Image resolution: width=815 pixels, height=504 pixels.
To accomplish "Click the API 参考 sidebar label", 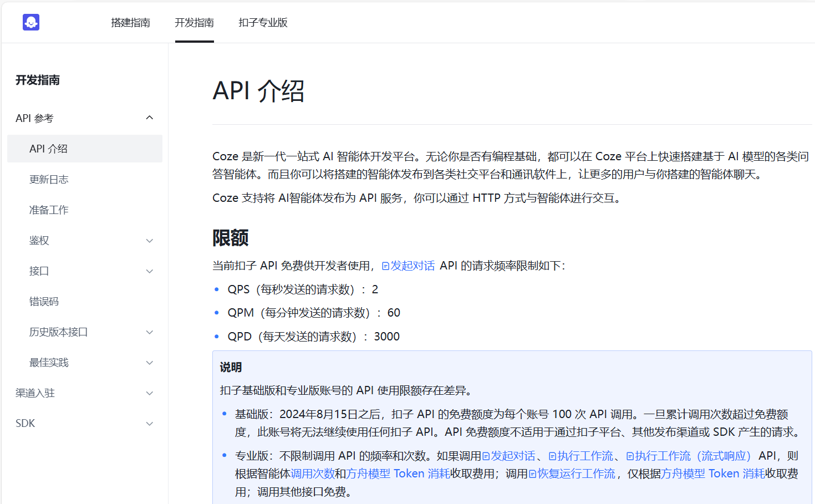I will tap(34, 118).
